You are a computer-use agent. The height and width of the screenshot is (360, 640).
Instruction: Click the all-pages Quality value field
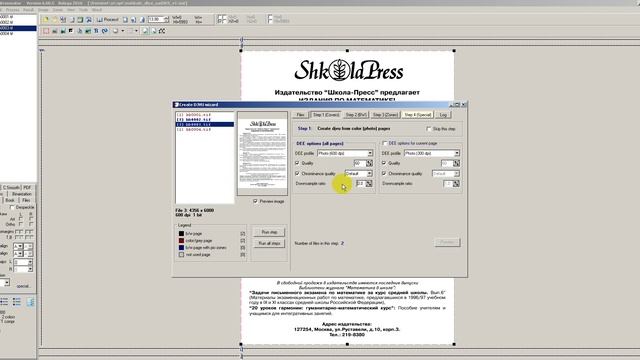[359, 163]
